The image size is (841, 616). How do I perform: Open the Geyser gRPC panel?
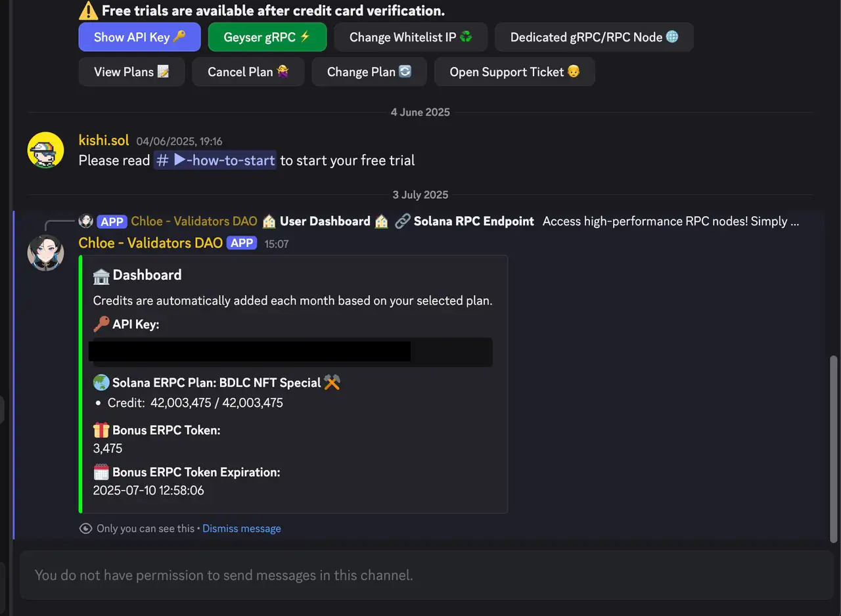tap(267, 37)
